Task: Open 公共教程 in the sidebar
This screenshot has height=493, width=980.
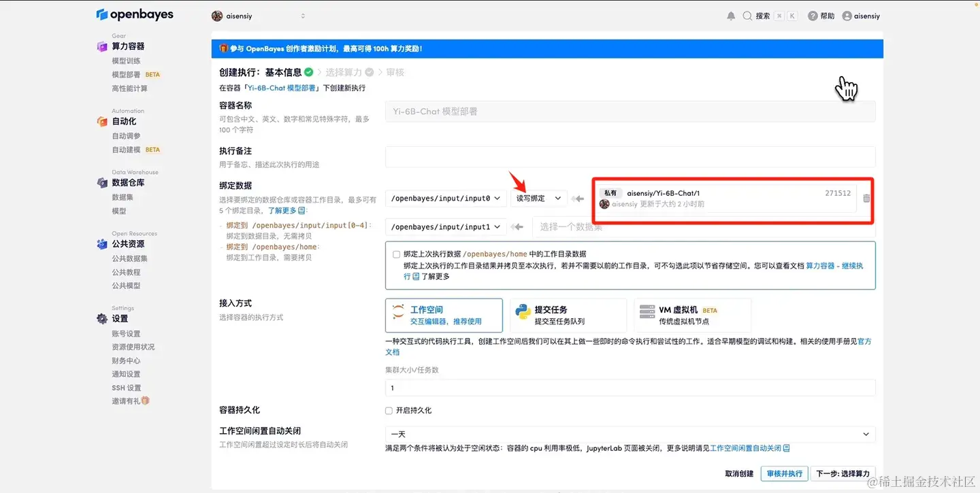Action: coord(126,272)
